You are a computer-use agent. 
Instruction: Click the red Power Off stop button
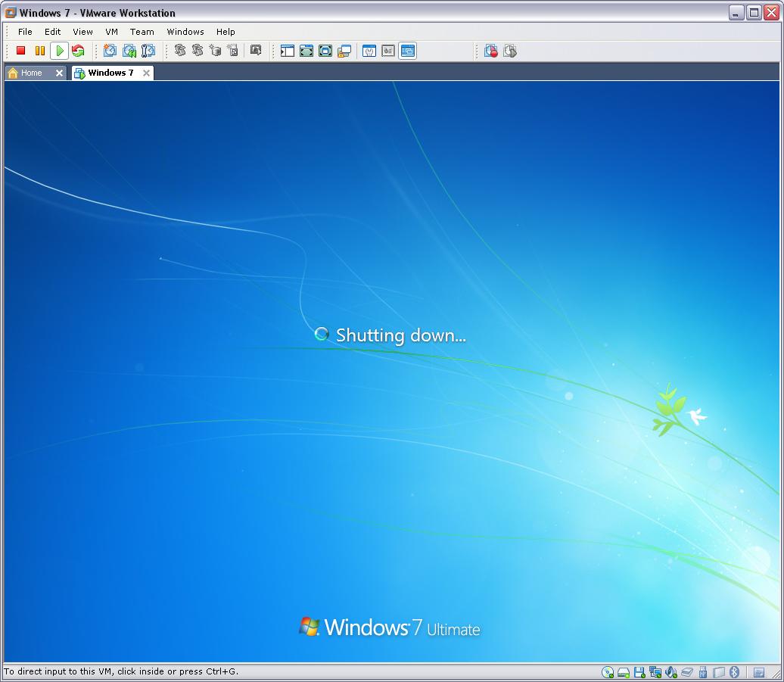point(21,51)
